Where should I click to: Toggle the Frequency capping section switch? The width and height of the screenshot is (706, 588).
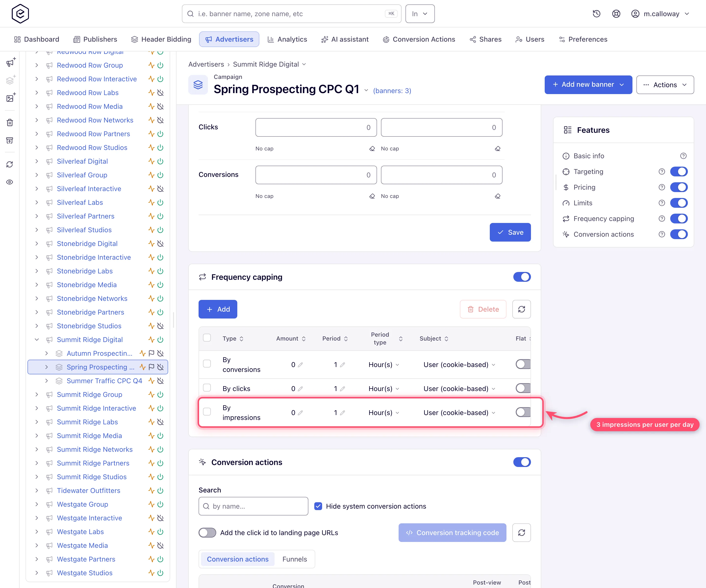(522, 277)
